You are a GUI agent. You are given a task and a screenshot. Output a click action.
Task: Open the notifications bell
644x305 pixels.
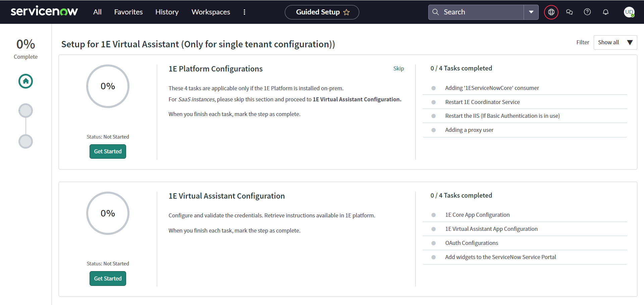tap(605, 12)
